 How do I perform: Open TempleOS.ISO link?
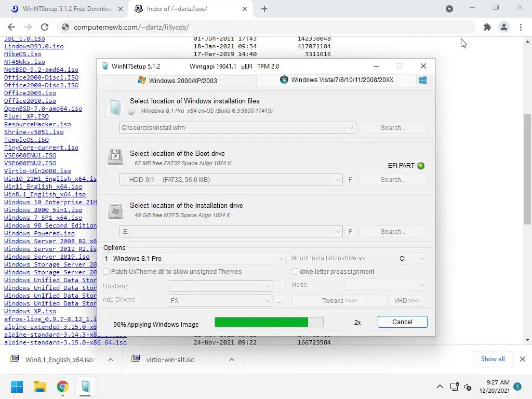[26, 140]
